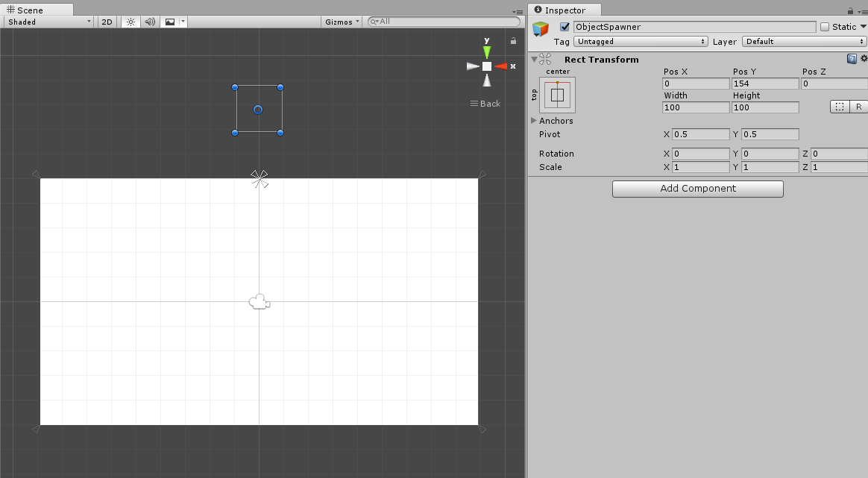Click top-left blue rect corner handle

point(235,87)
